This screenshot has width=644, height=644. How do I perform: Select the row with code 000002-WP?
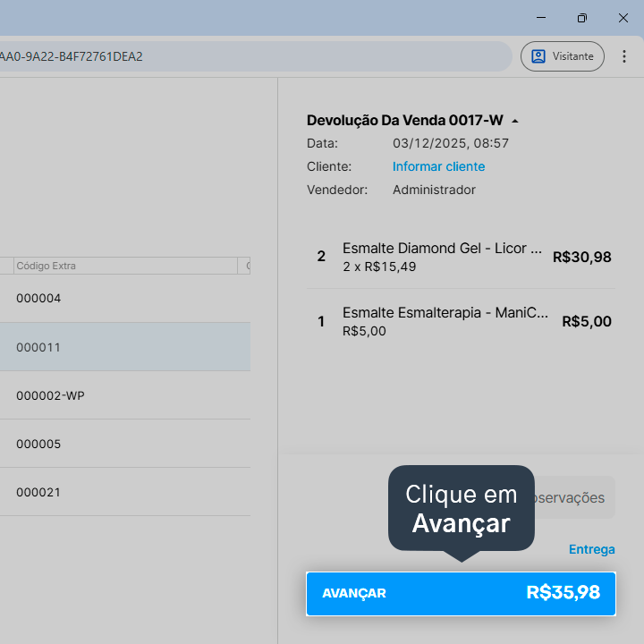point(125,395)
